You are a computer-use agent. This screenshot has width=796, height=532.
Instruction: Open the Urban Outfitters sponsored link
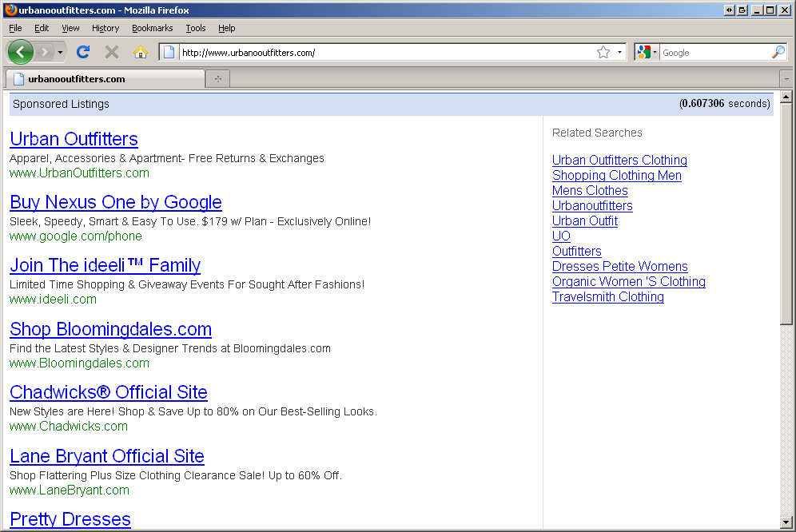coord(74,139)
